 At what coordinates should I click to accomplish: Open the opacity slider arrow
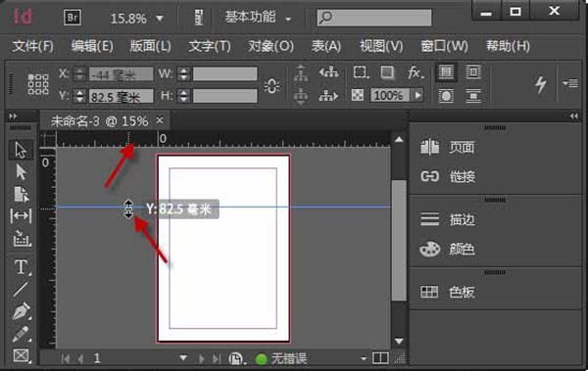(x=417, y=95)
